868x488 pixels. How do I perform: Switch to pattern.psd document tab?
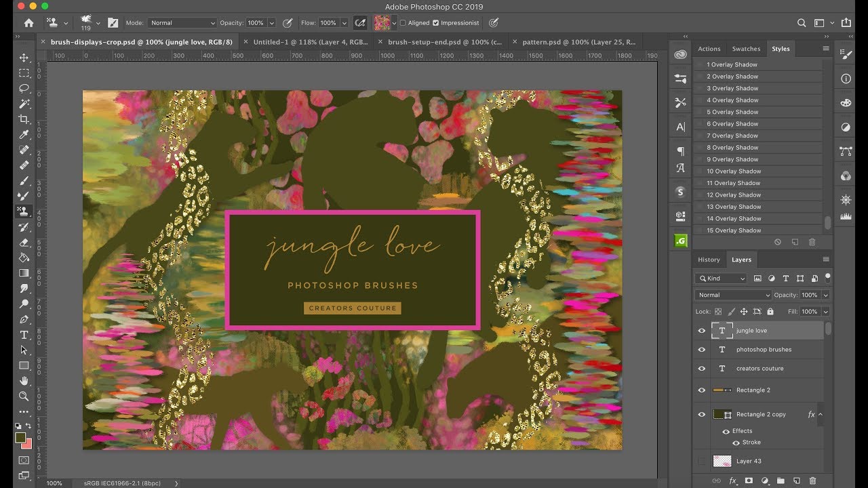pyautogui.click(x=578, y=41)
